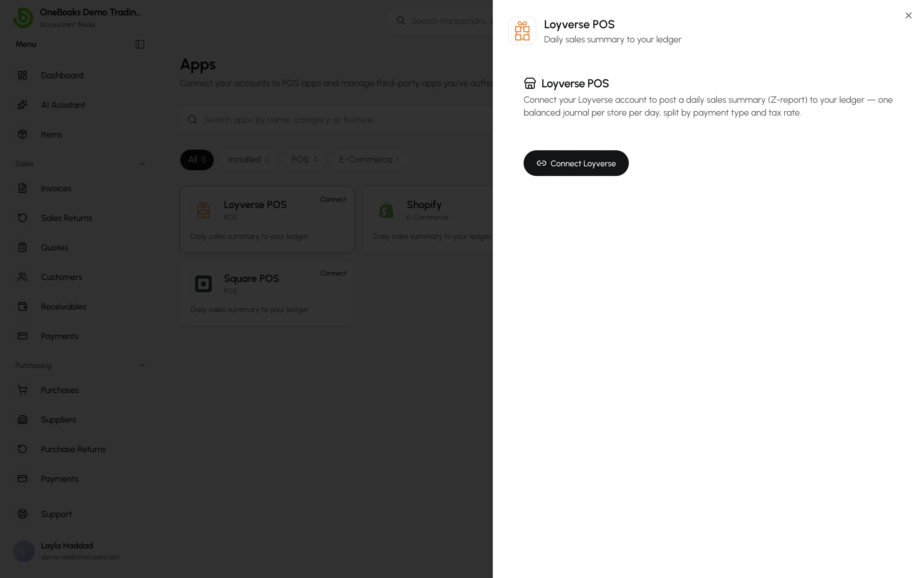Click the demo-ae@onebooks.test email text

[80, 557]
